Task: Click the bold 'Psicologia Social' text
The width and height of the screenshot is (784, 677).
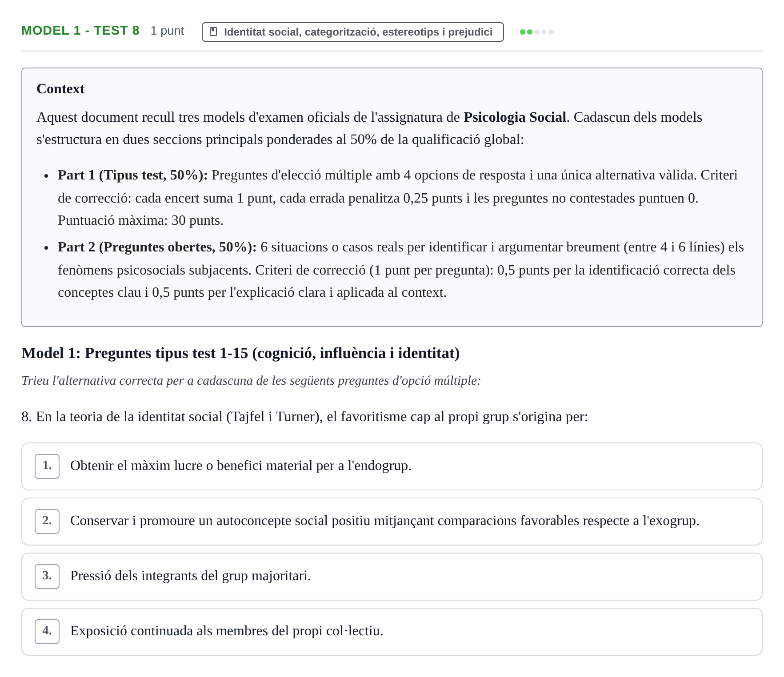Action: tap(515, 117)
